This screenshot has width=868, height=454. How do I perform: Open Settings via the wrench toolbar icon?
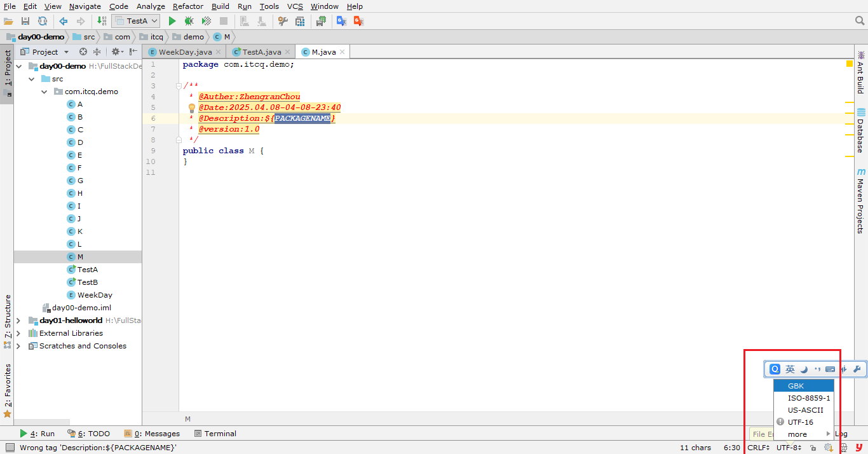click(283, 21)
